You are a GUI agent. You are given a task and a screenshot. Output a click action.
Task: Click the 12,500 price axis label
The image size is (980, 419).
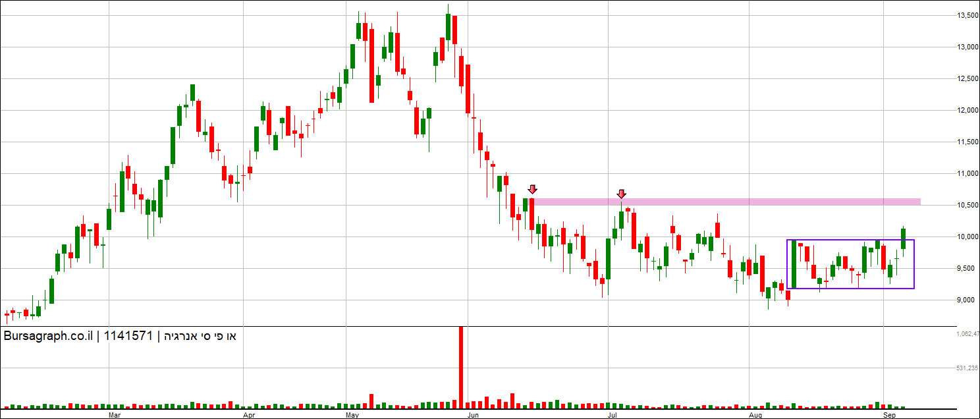tap(967, 78)
